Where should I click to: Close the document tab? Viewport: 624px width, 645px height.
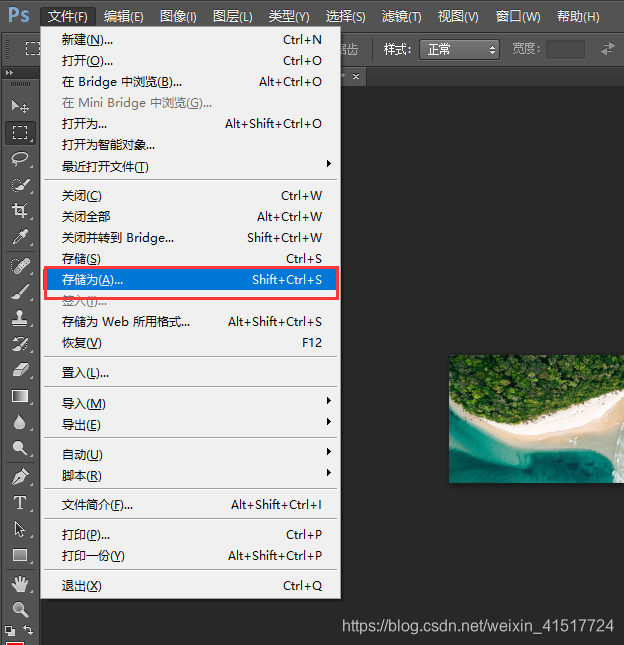356,77
